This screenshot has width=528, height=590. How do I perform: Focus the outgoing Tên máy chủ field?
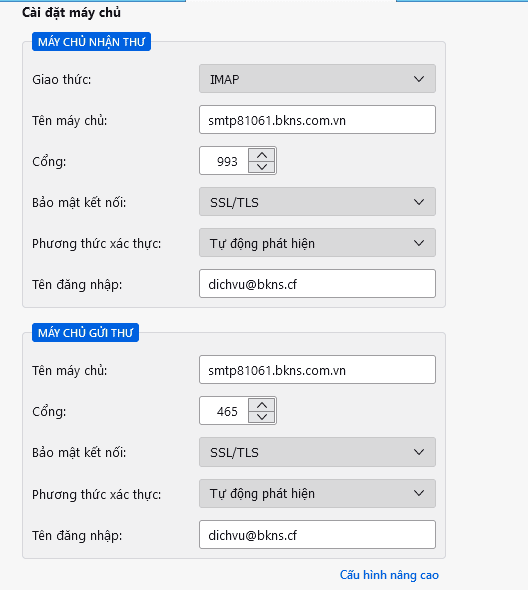pyautogui.click(x=317, y=370)
